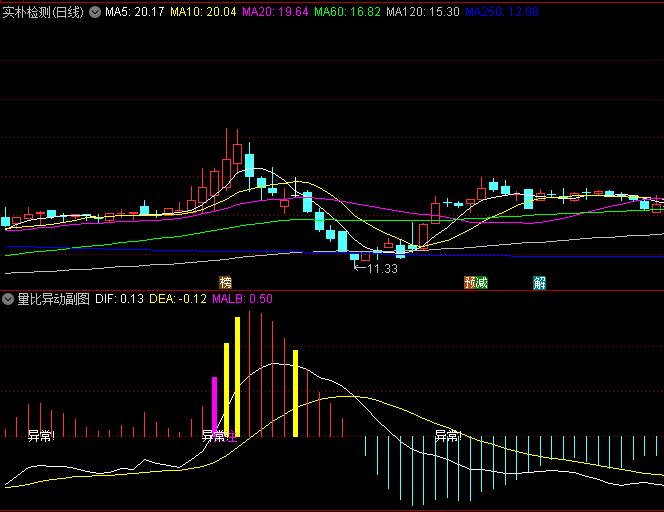Viewport: 664px width, 512px height.
Task: Click the leftmost 异常! alert label
Action: [x=41, y=436]
